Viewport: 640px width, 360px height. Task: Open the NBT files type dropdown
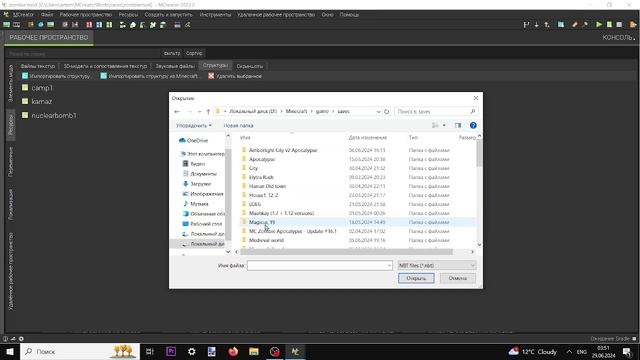tap(437, 265)
